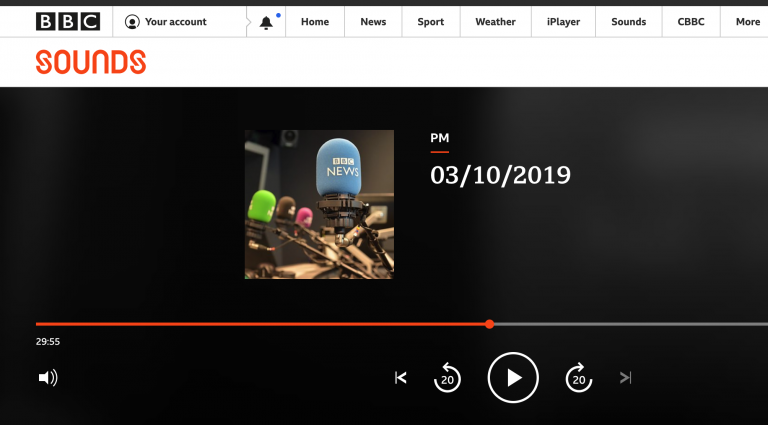Open the CBBC link

pos(691,22)
